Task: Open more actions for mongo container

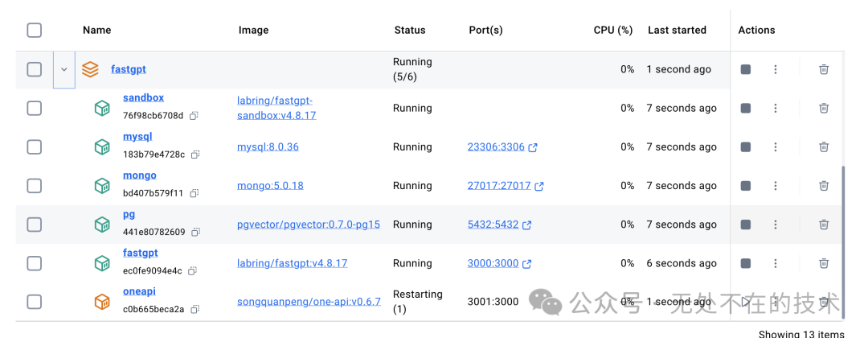Action: click(x=776, y=186)
